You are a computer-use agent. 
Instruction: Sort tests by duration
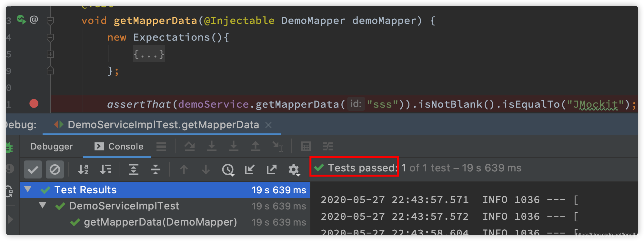tap(105, 169)
